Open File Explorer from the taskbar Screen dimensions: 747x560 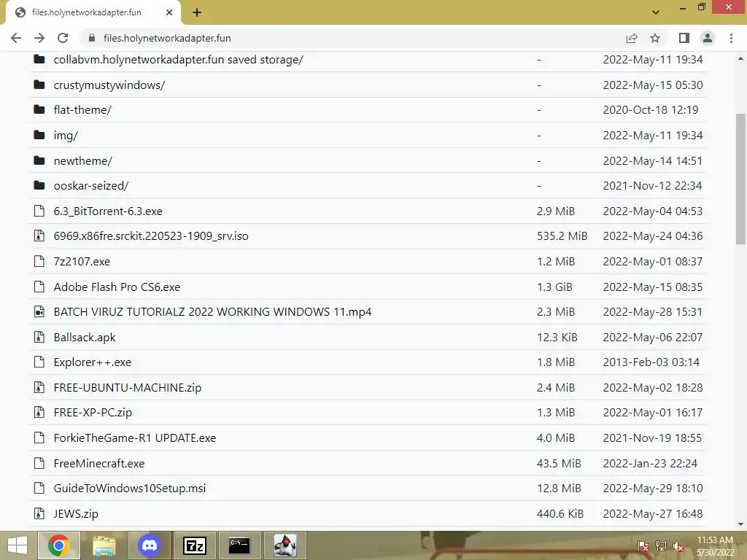click(x=104, y=545)
